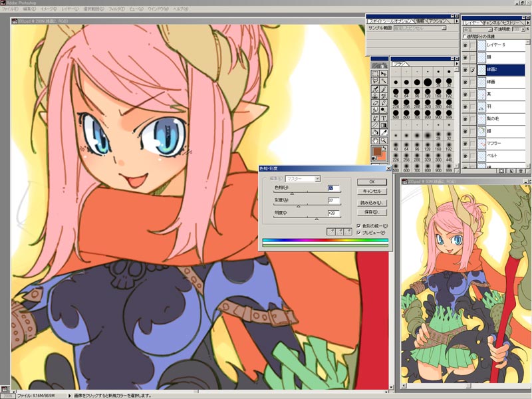Open the Layers panel flyout menu arrow

point(527,23)
